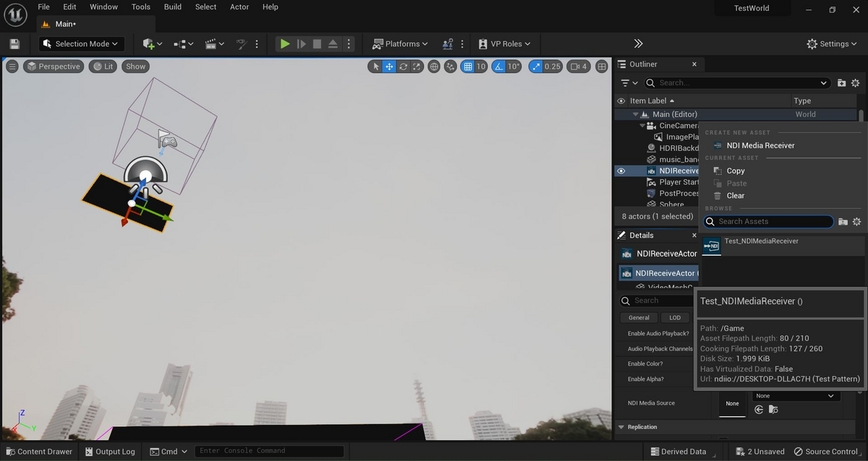This screenshot has height=461, width=868.
Task: Choose Copy in the asset menu
Action: 736,171
